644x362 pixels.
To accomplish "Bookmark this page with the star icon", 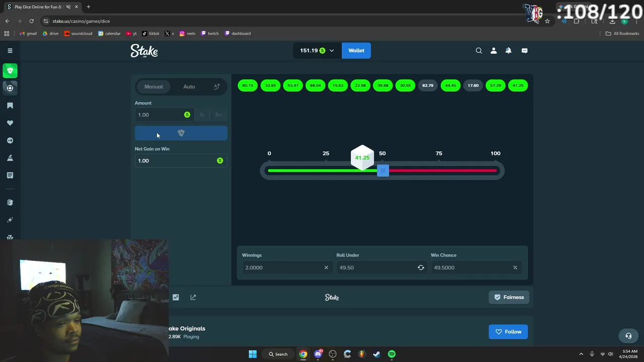I will pos(547,21).
